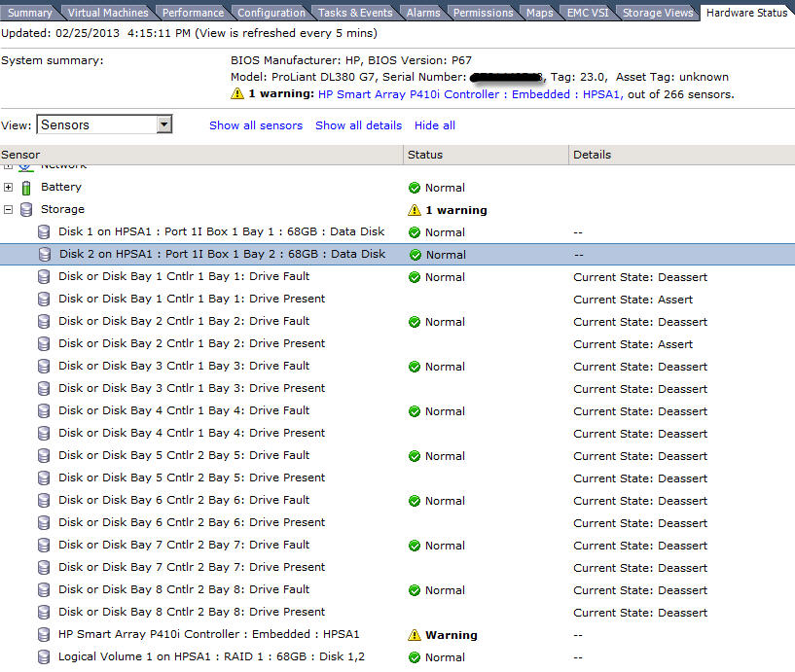The width and height of the screenshot is (795, 672).
Task: Switch to the EMC VSI tab
Action: [588, 13]
